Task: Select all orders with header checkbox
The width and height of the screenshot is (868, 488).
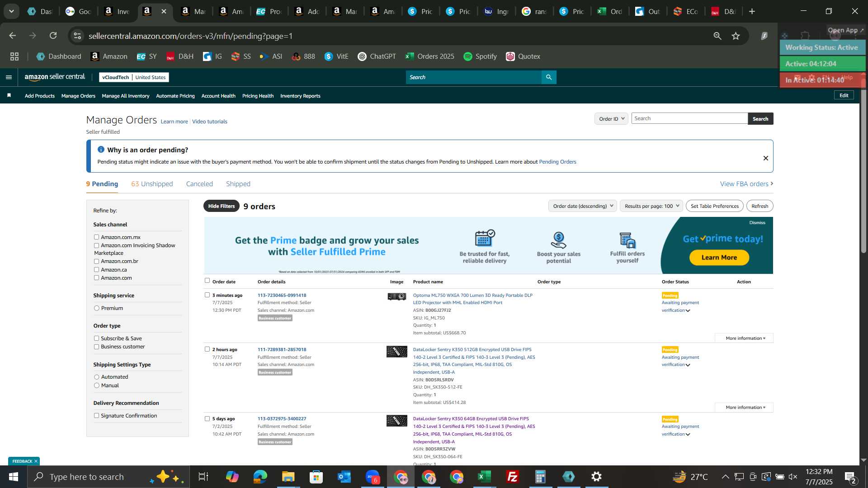Action: click(207, 280)
